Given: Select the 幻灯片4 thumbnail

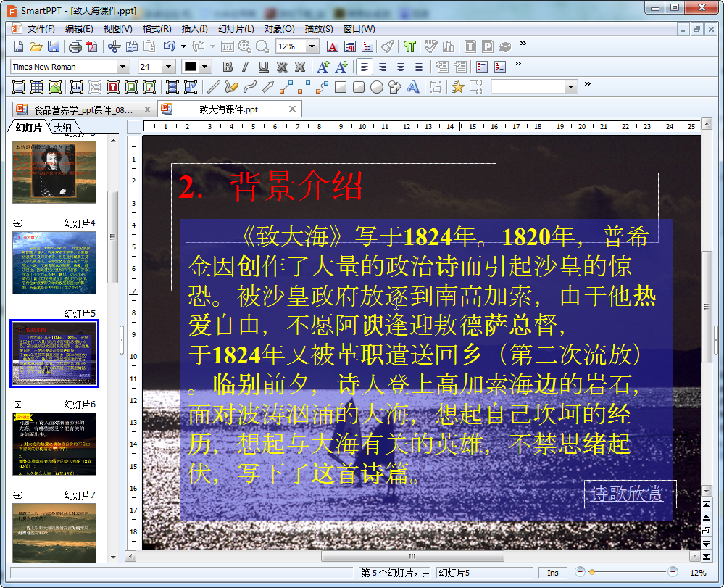Looking at the screenshot, I should pos(54,262).
